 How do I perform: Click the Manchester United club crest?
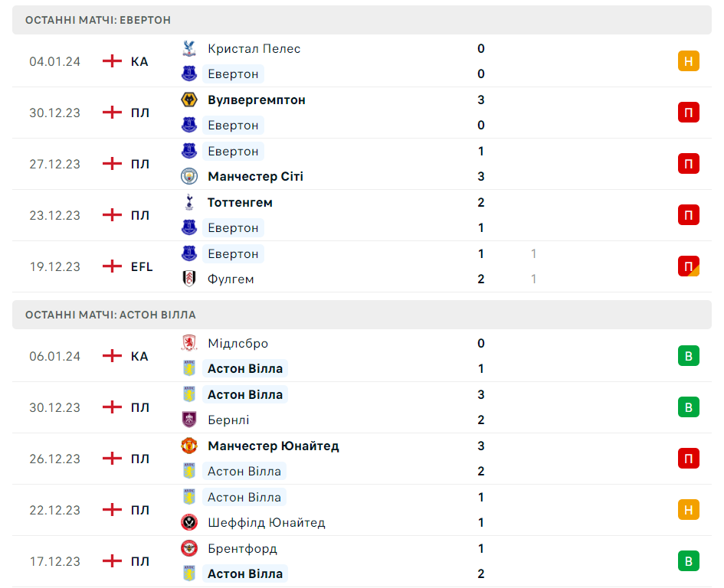click(x=188, y=446)
